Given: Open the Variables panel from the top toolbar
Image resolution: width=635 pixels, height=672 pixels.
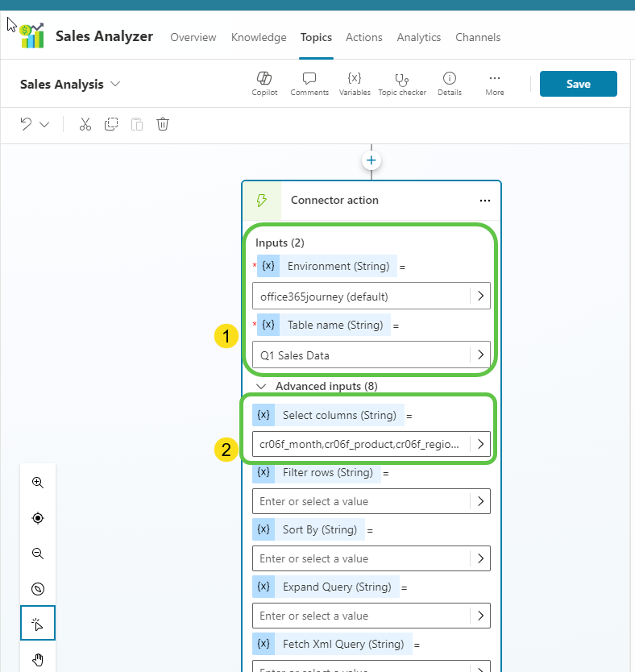Looking at the screenshot, I should 355,83.
